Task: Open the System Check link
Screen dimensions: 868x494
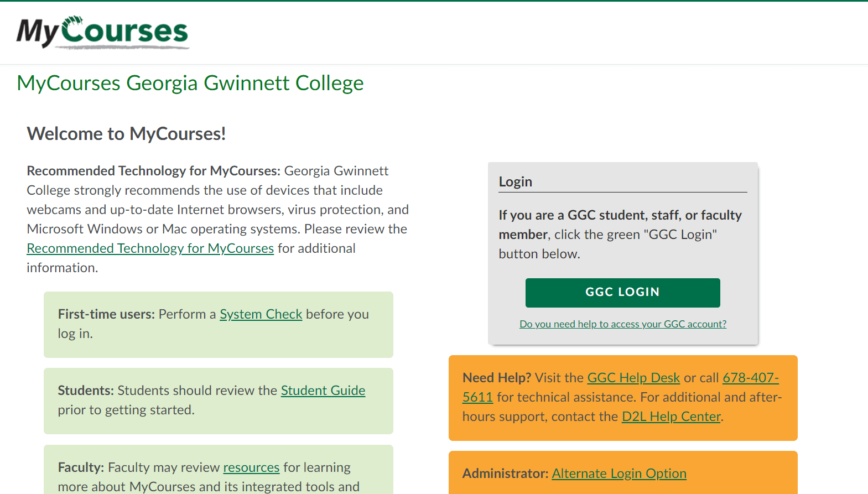Action: click(261, 314)
